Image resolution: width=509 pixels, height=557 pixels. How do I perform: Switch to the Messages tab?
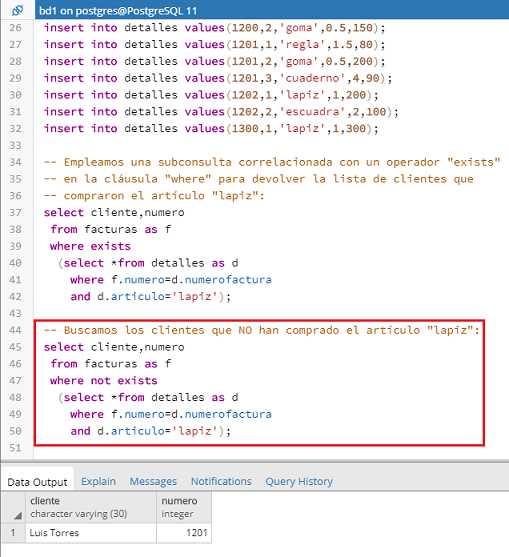pyautogui.click(x=153, y=481)
